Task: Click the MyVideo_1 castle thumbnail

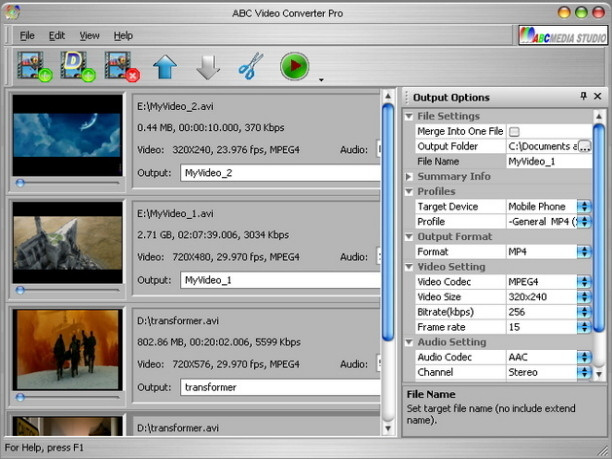Action: tap(67, 242)
